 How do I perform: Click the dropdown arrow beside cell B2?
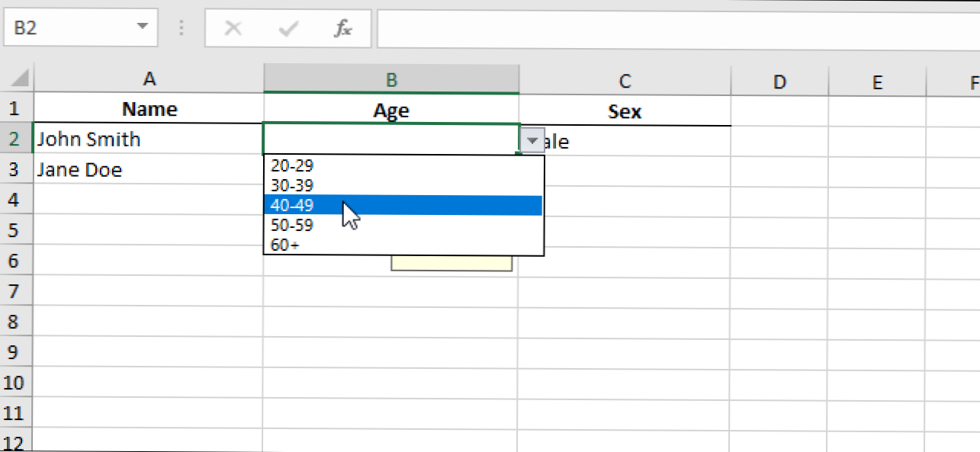click(532, 140)
